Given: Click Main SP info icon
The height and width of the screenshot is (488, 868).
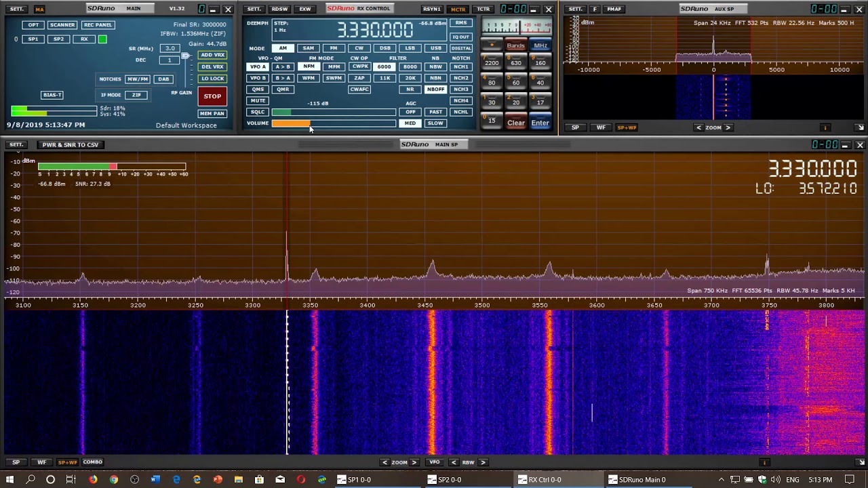Looking at the screenshot, I should pyautogui.click(x=764, y=462).
